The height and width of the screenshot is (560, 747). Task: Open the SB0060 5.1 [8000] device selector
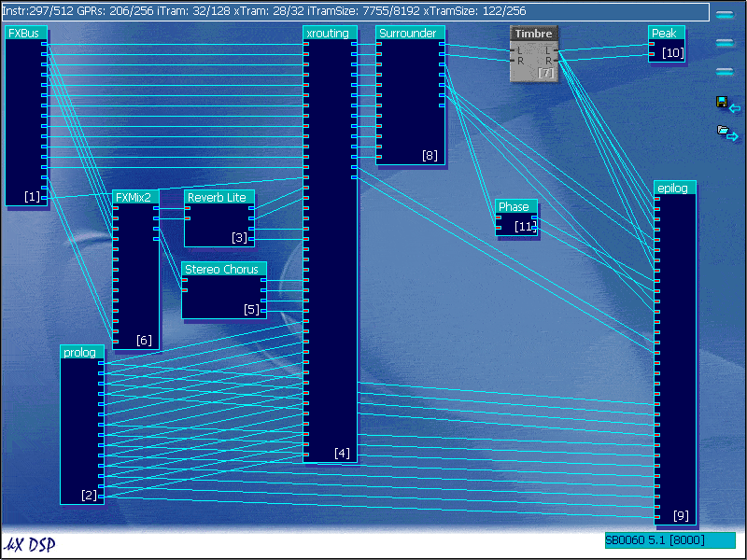pos(669,540)
